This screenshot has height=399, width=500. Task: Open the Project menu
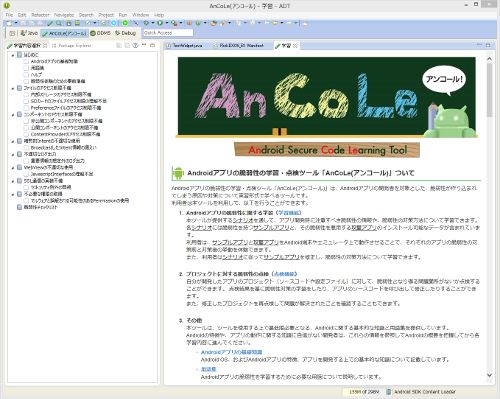pos(106,15)
